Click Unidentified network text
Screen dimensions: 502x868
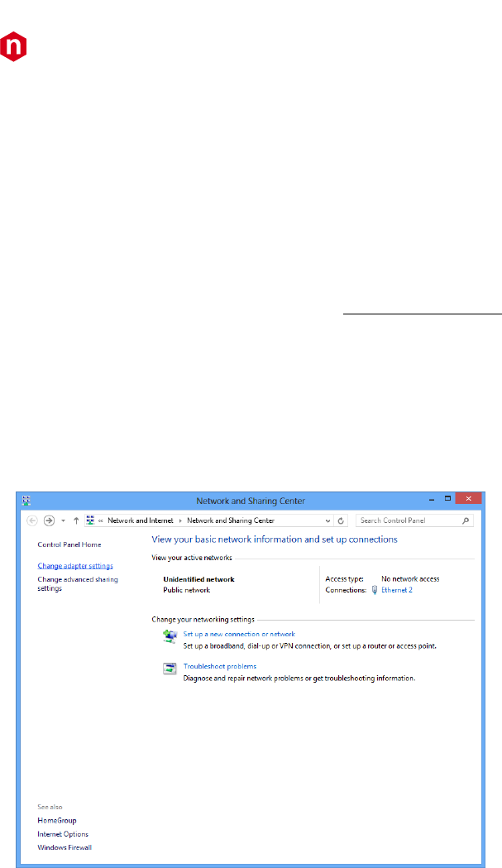coord(198,579)
